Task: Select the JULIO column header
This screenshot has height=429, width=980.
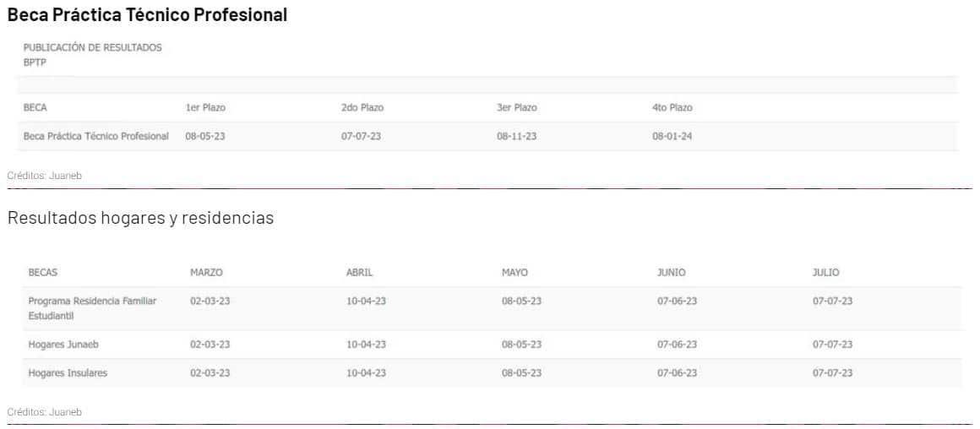Action: click(826, 273)
